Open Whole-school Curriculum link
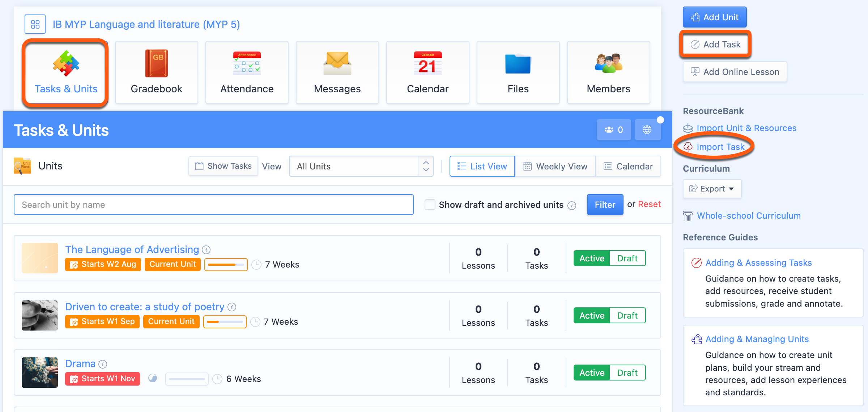This screenshot has width=868, height=412. 749,216
